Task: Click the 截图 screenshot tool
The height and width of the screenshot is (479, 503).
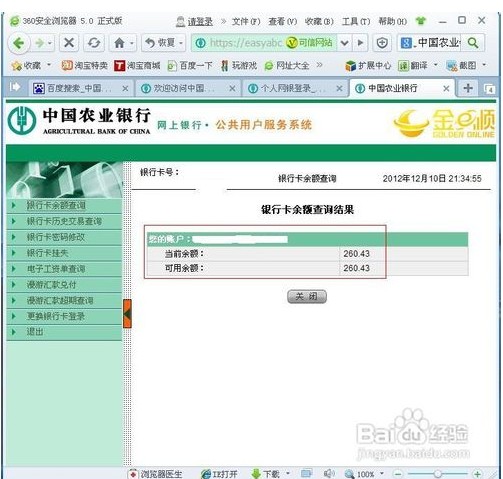Action: 461,66
